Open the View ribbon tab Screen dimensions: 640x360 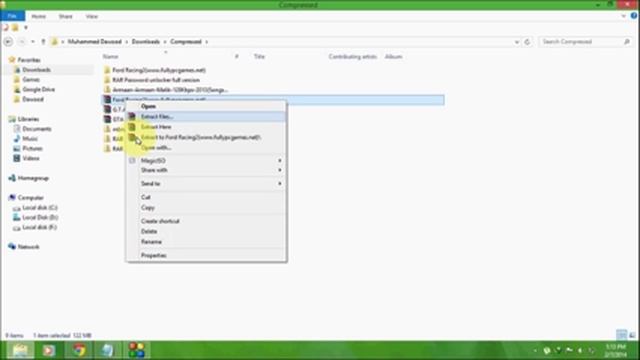tap(91, 16)
